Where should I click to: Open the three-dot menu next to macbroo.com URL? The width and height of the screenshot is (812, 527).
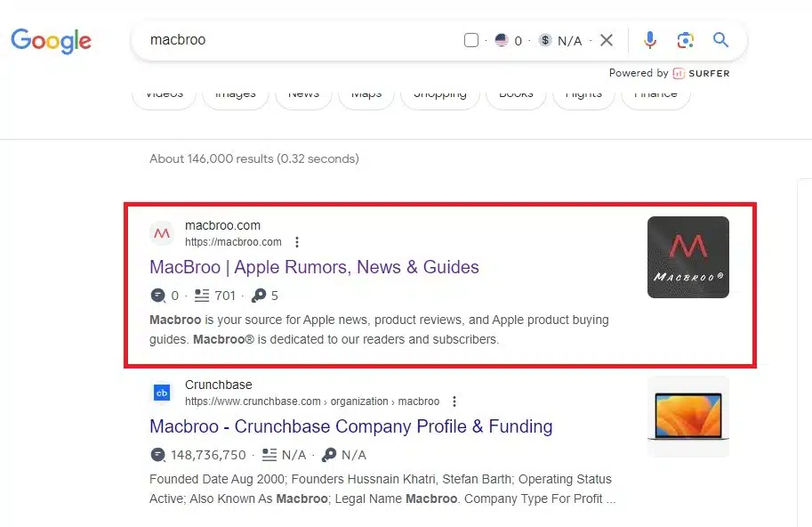[297, 242]
